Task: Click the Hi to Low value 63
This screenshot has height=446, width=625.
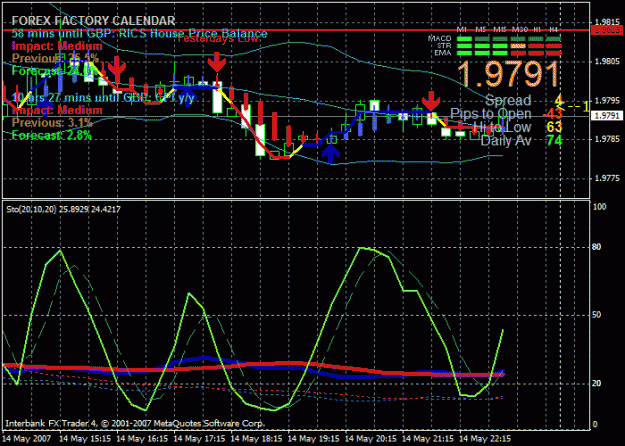Action: (554, 127)
